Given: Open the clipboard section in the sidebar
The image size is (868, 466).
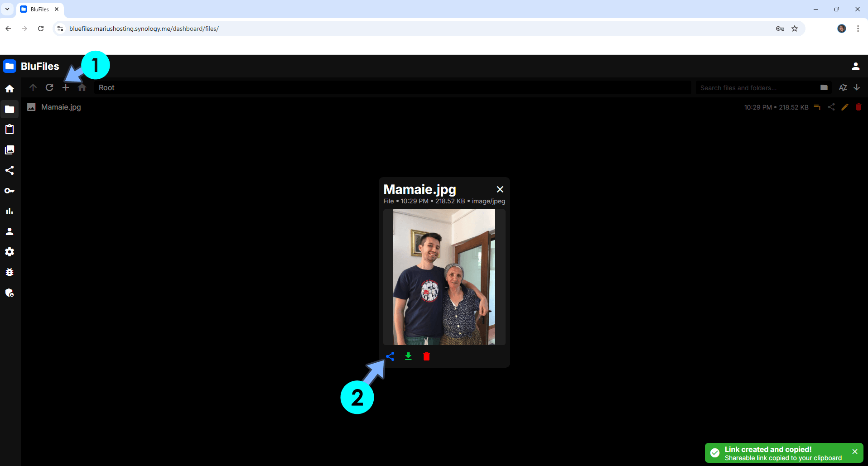Looking at the screenshot, I should click(x=10, y=130).
